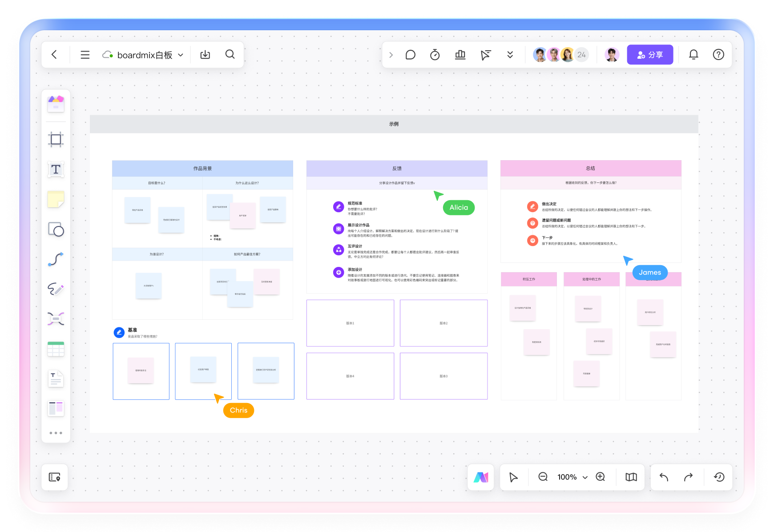Open the hamburger main menu
774x532 pixels.
(x=85, y=55)
